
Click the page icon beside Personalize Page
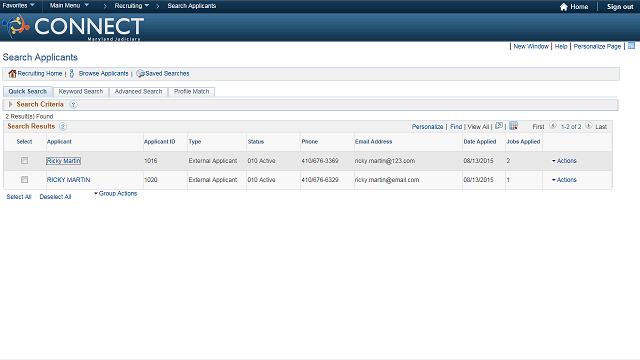[x=631, y=46]
